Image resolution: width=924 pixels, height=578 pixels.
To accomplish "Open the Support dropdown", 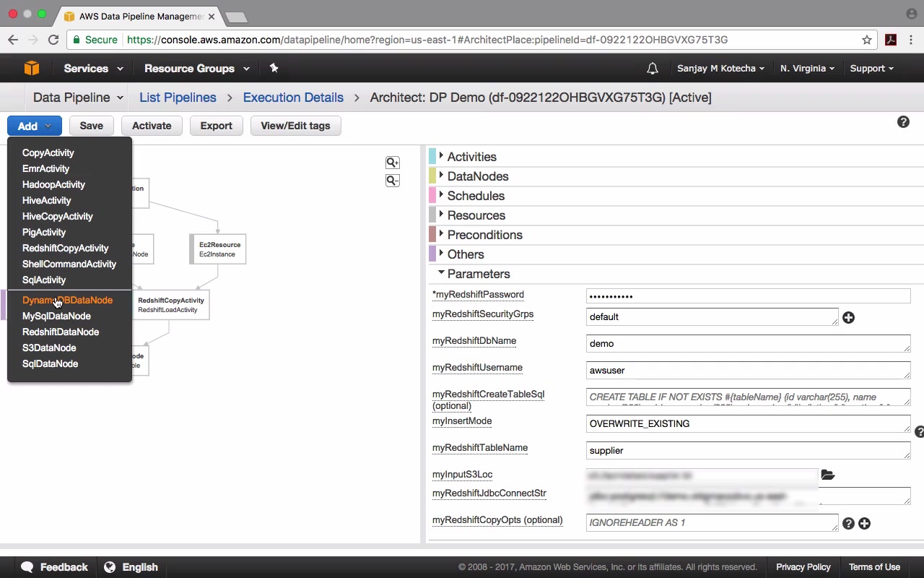I will [x=872, y=69].
